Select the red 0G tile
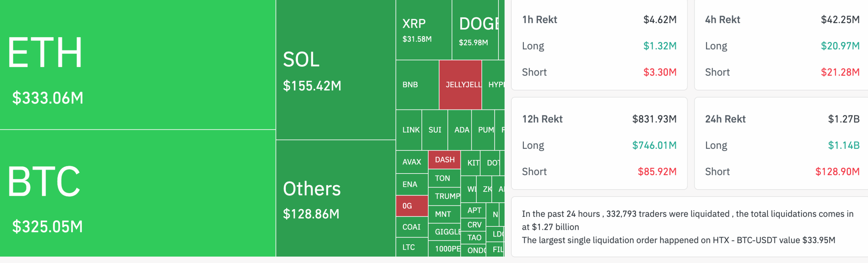This screenshot has width=868, height=263. 412,206
